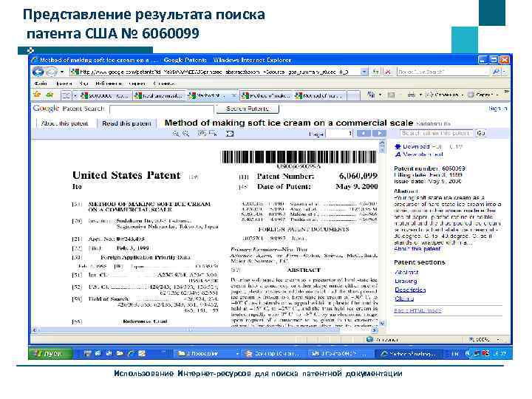Click the browser Back arrow button
The height and width of the screenshot is (399, 532).
(x=38, y=72)
